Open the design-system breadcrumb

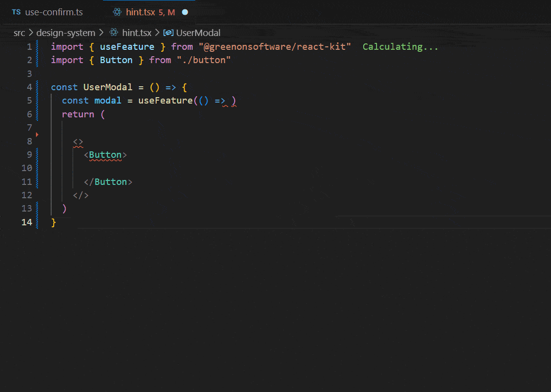coord(66,33)
